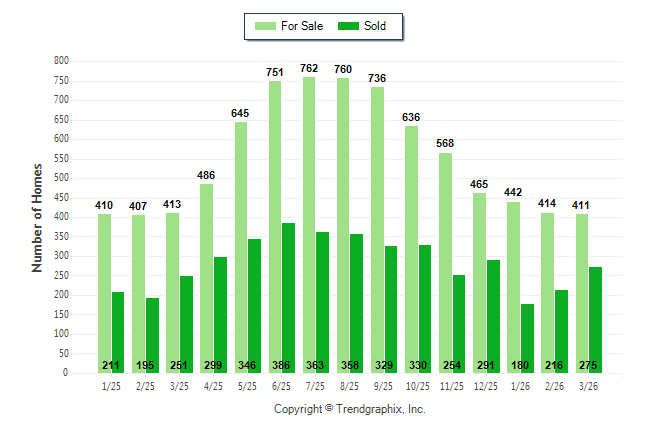
Task: Click the Sold legend color swatch
Action: point(348,26)
